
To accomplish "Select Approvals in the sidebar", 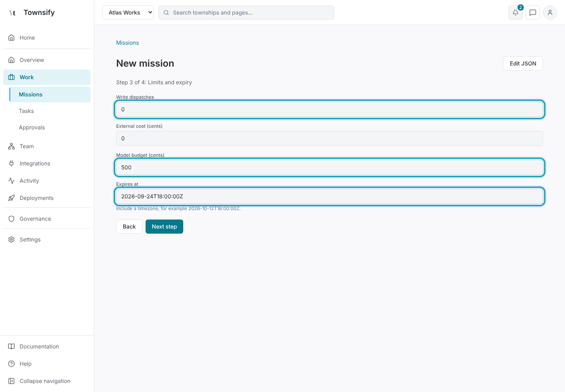I will 50,127.
